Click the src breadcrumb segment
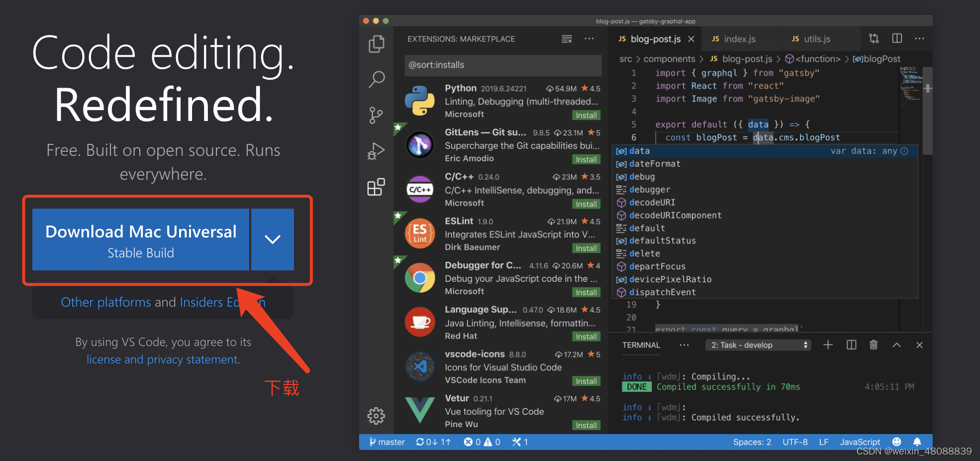This screenshot has height=461, width=980. (626, 59)
